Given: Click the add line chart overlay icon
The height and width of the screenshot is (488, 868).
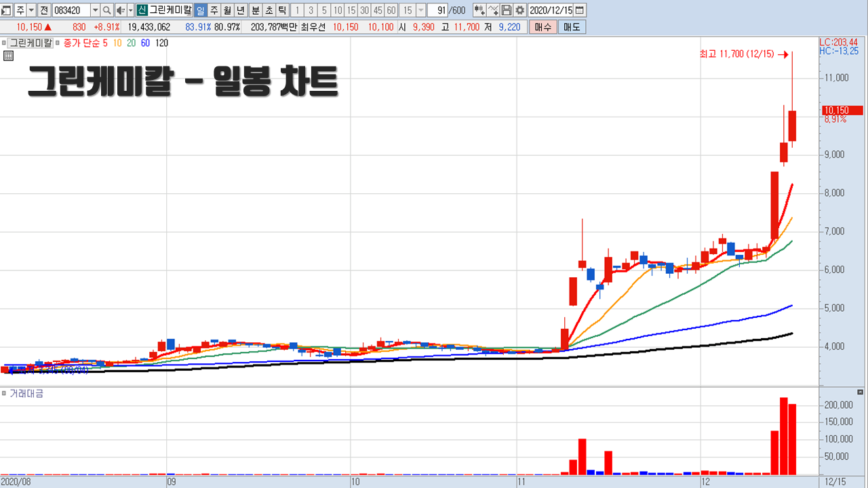Looking at the screenshot, I should click(x=493, y=10).
